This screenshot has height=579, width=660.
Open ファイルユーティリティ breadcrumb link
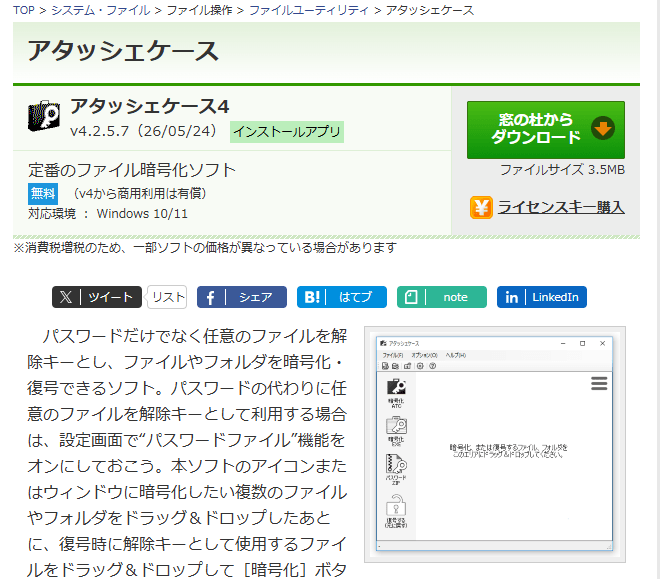309,10
